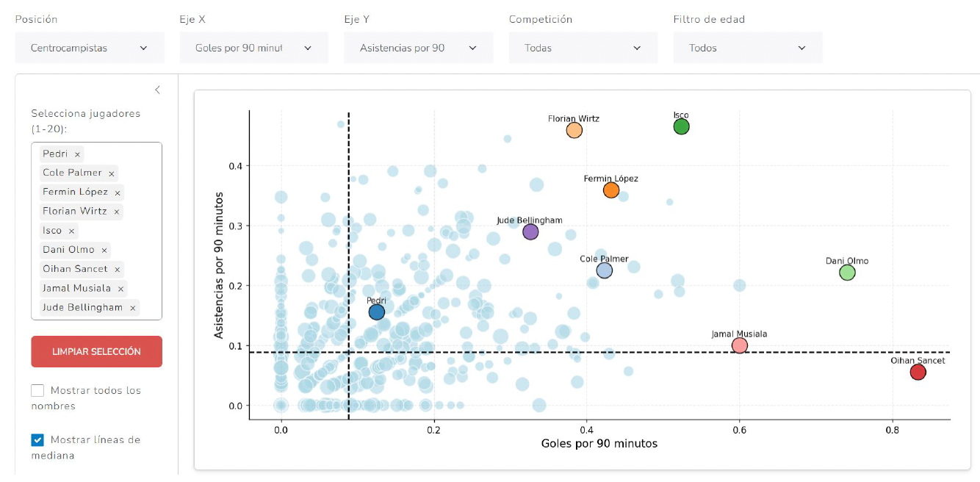980x482 pixels.
Task: Click Dani Olmo's light green data point
Action: tap(847, 273)
